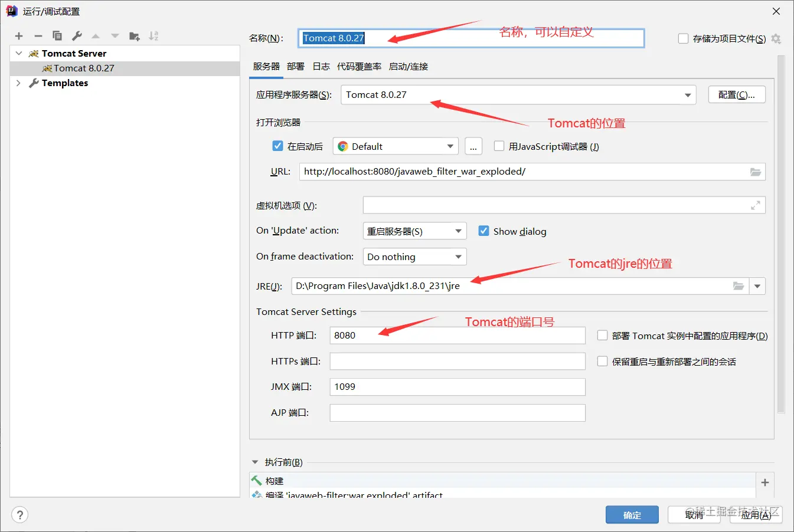The image size is (794, 532).
Task: Switch to the 部署 tab
Action: pyautogui.click(x=296, y=66)
